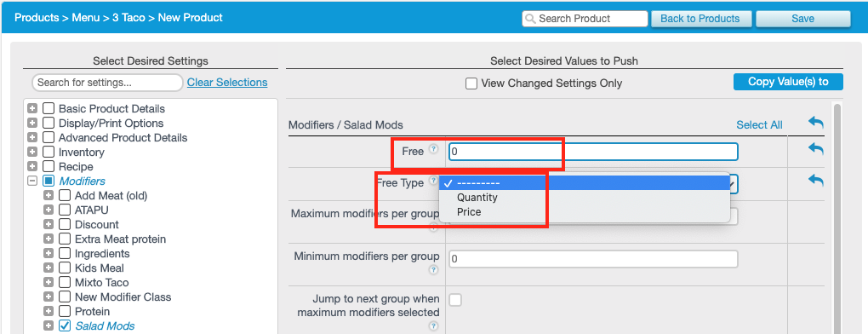Expand the Salad Mods node
This screenshot has height=334, width=868.
point(49,325)
